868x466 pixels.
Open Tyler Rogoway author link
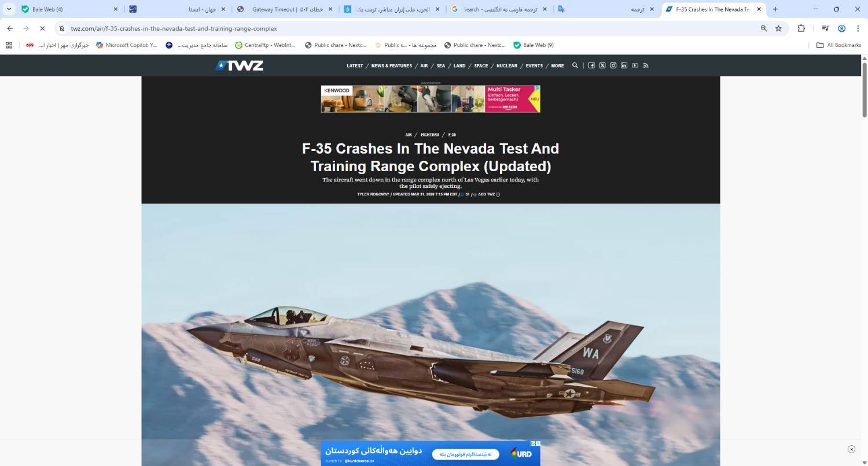pyautogui.click(x=373, y=194)
